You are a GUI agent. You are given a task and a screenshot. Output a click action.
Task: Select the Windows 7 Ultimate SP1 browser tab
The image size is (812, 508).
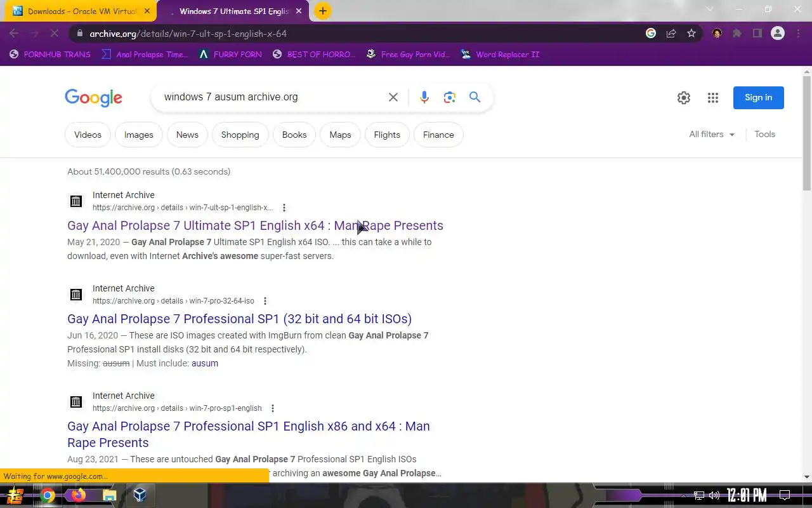click(x=233, y=11)
